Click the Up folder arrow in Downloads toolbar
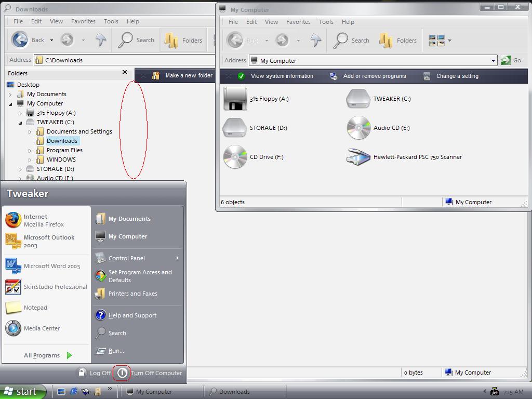 pyautogui.click(x=101, y=40)
